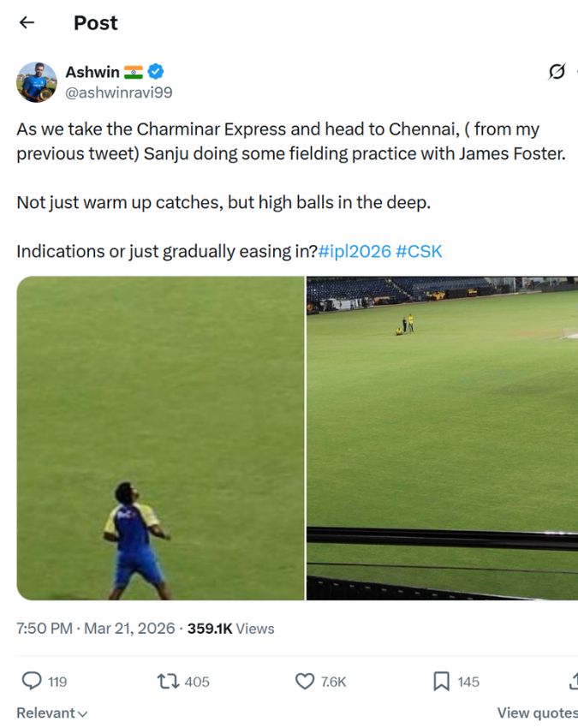578x728 pixels.
Task: Open the right stadium field photo
Action: (442, 438)
